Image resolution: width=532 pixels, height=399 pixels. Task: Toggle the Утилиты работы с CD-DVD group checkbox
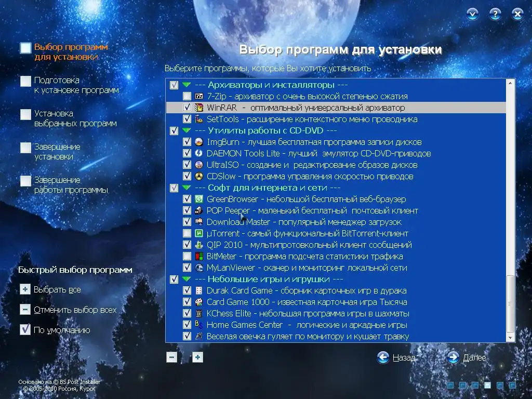(174, 130)
